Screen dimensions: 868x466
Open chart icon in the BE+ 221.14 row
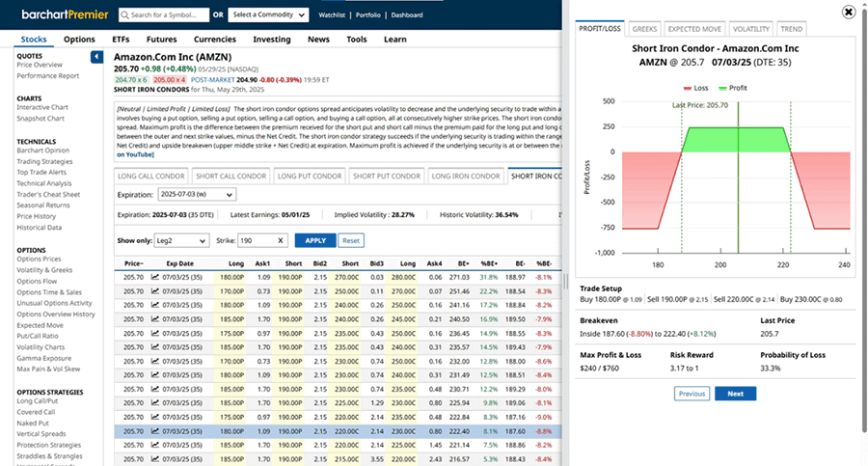click(x=155, y=445)
